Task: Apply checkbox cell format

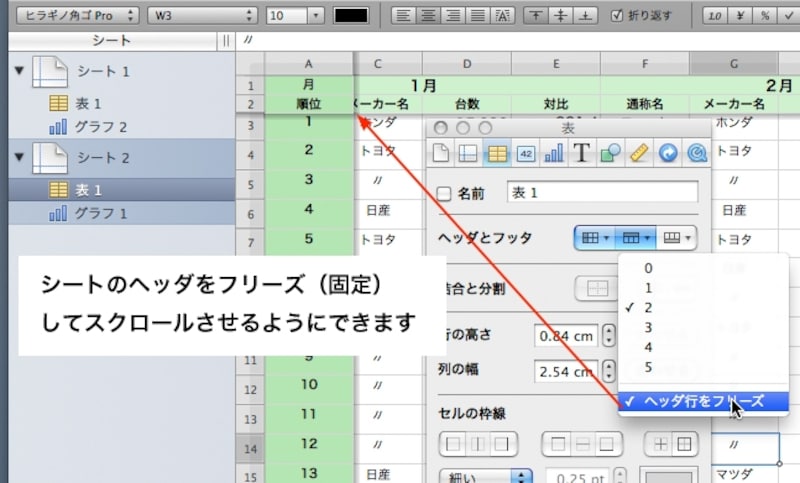Action: (x=788, y=15)
